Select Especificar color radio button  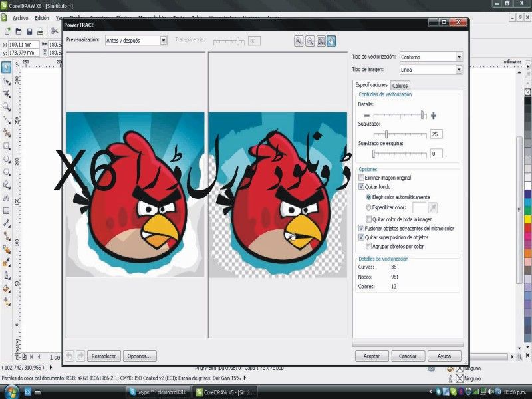coord(368,207)
